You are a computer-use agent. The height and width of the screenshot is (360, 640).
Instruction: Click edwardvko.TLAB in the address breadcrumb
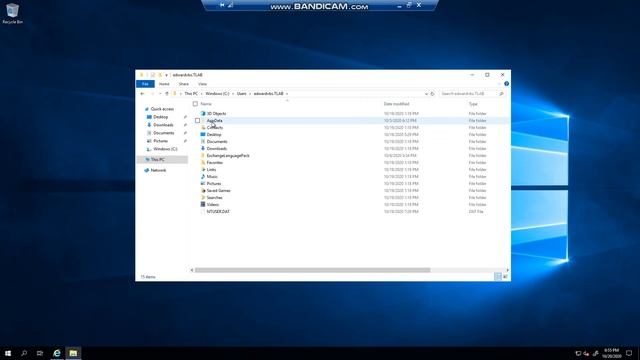pyautogui.click(x=269, y=94)
